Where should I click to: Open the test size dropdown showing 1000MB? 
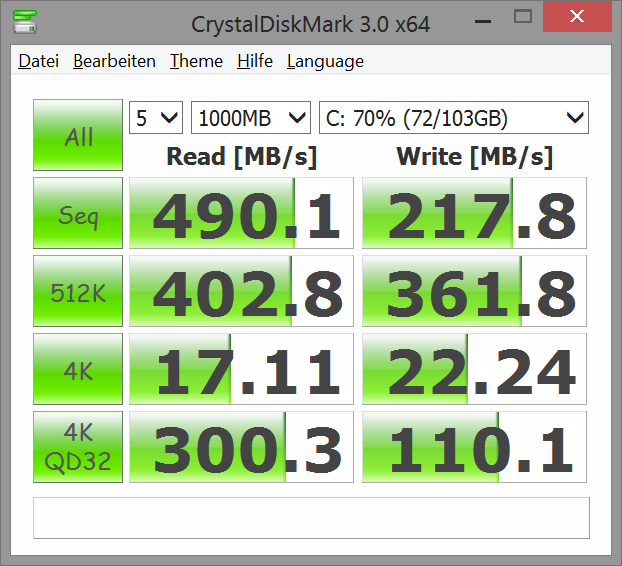[251, 118]
